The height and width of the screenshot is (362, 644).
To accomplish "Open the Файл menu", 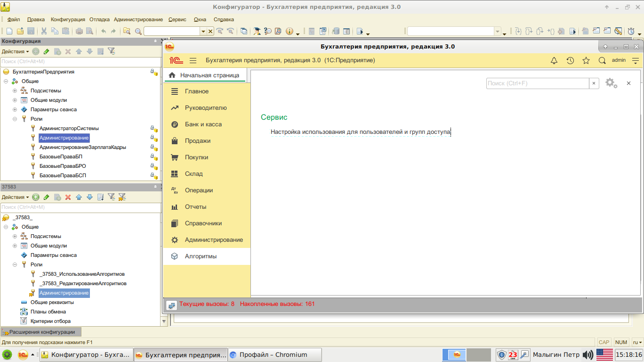I will (x=14, y=19).
